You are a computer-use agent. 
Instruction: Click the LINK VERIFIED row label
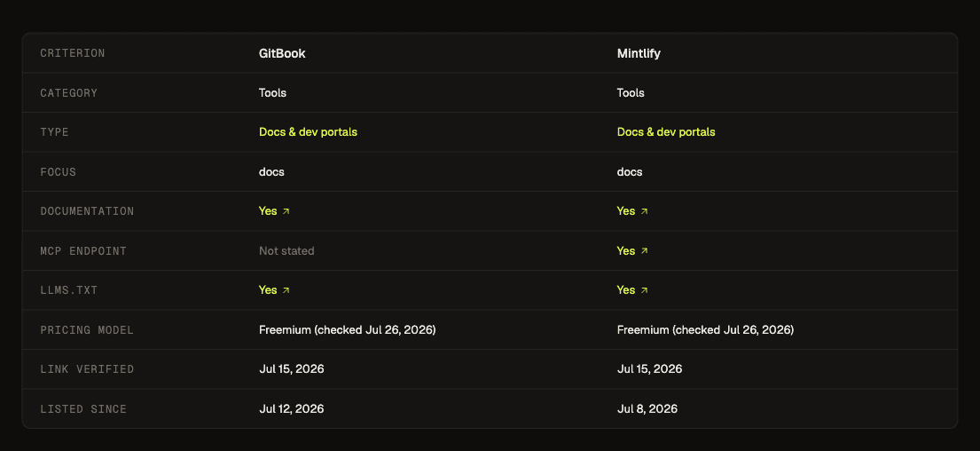[x=87, y=369]
